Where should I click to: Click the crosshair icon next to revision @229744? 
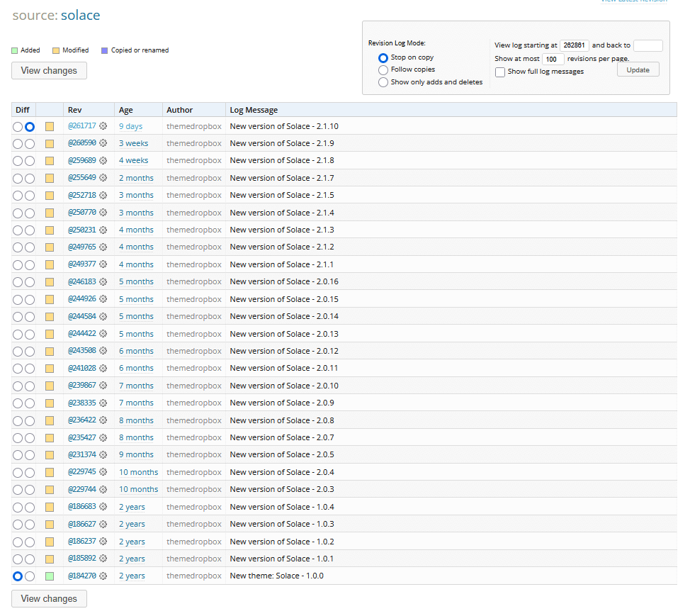pyautogui.click(x=103, y=489)
